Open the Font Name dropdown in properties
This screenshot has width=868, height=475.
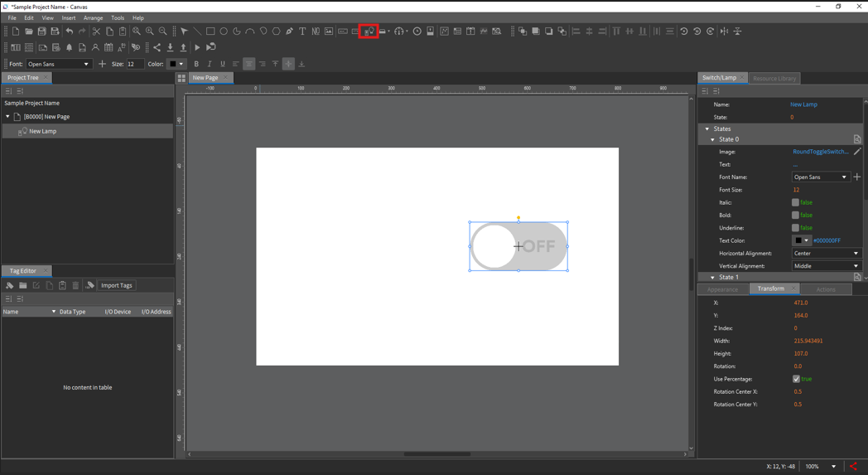coord(820,177)
